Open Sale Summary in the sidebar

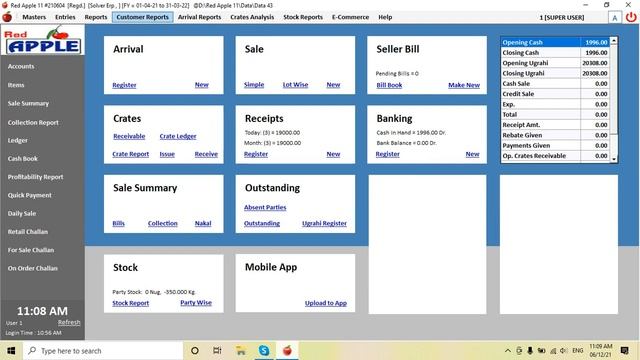point(28,103)
